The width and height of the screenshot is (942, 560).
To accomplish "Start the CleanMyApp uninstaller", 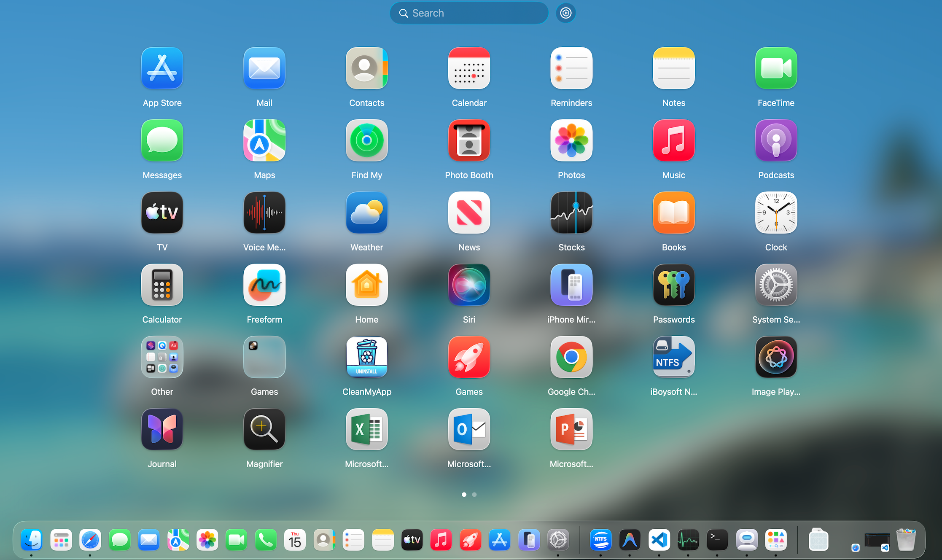I will [x=366, y=357].
